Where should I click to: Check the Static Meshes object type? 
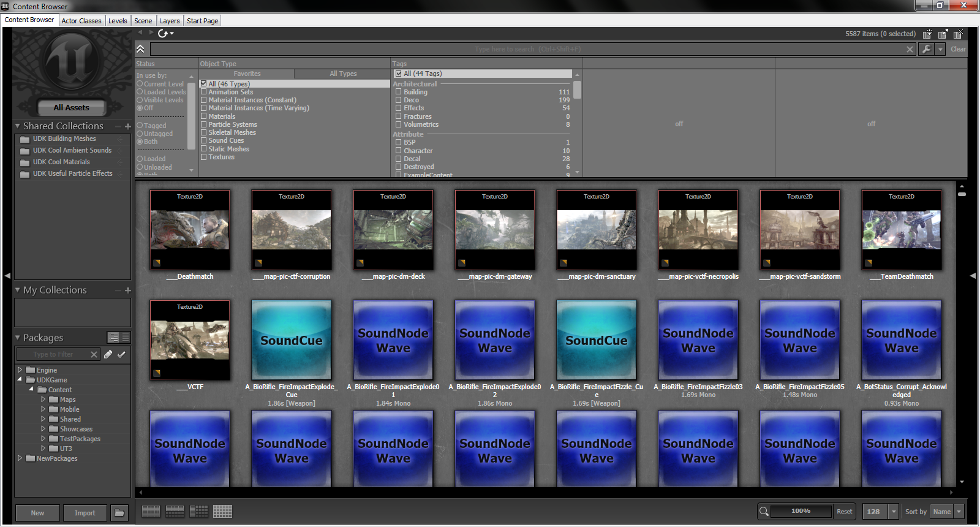[x=204, y=149]
